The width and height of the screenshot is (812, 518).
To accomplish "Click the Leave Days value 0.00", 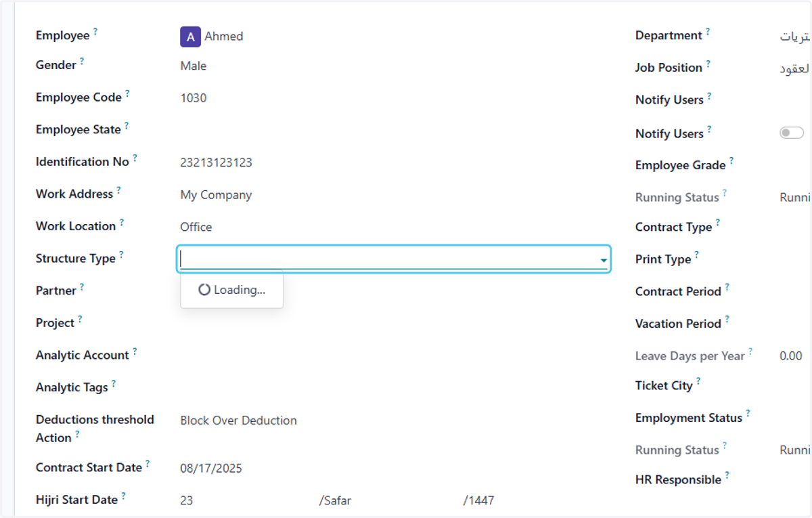I will (x=791, y=356).
